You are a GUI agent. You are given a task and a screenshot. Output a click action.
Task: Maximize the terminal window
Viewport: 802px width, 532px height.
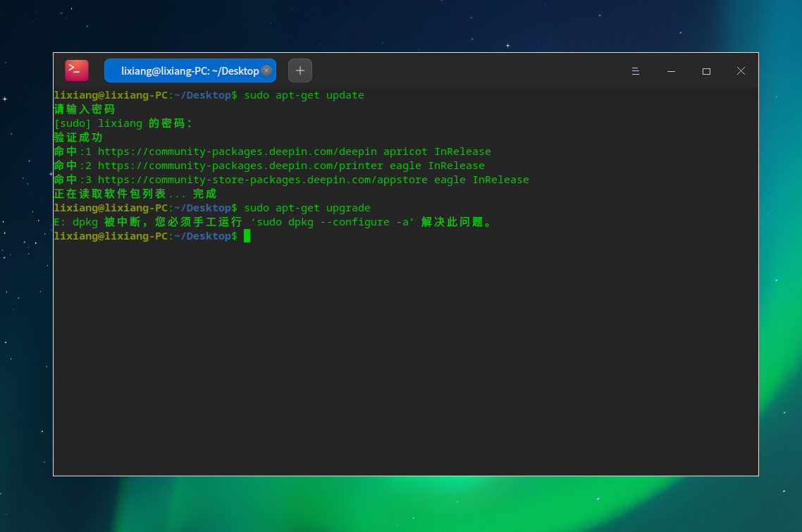tap(706, 71)
